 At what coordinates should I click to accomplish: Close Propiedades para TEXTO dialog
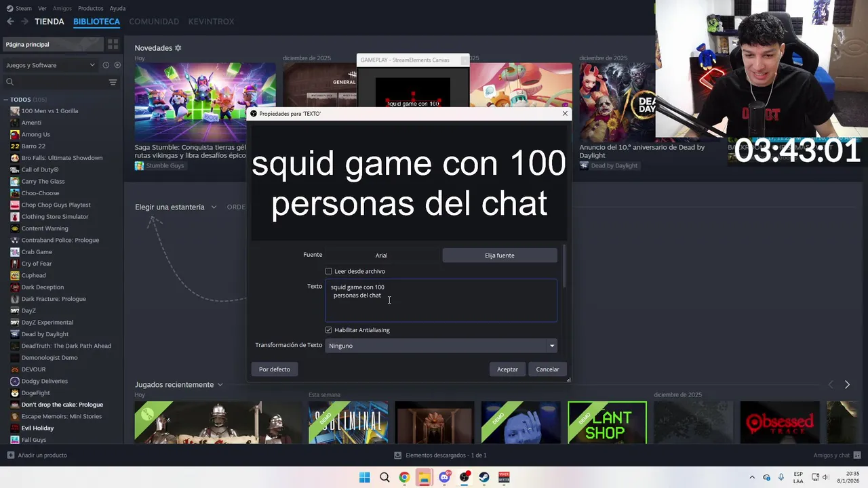pyautogui.click(x=565, y=113)
